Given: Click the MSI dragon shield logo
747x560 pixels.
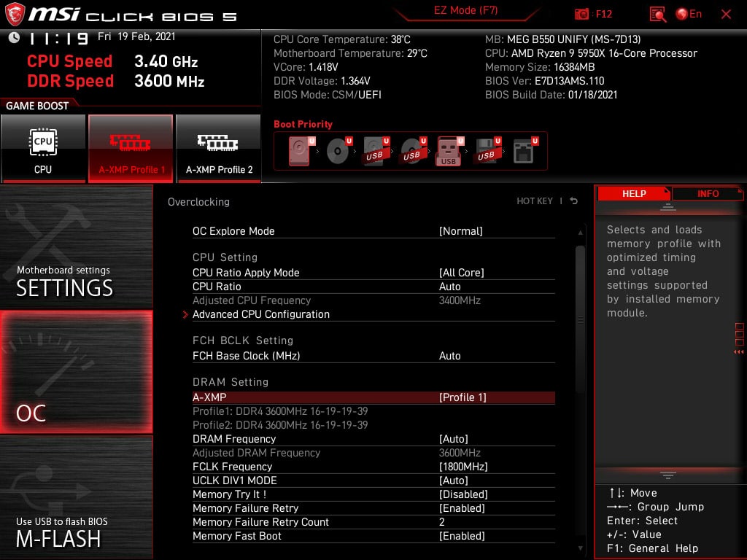Looking at the screenshot, I should click(x=15, y=15).
